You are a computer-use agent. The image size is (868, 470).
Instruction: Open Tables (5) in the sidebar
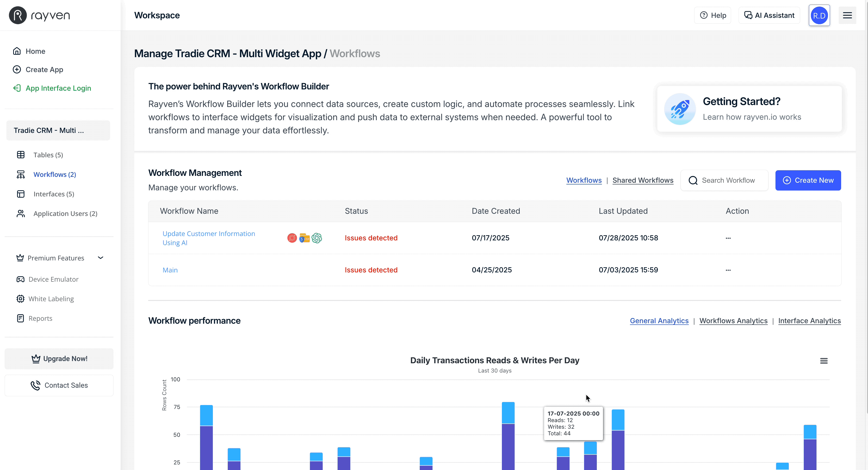[48, 155]
